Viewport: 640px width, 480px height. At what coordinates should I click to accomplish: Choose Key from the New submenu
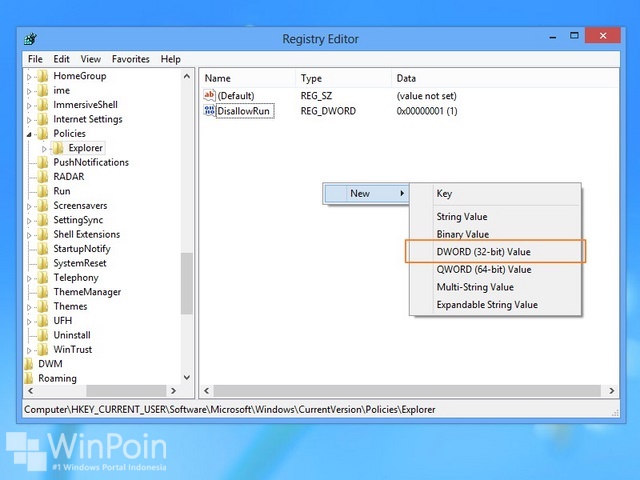click(x=495, y=193)
